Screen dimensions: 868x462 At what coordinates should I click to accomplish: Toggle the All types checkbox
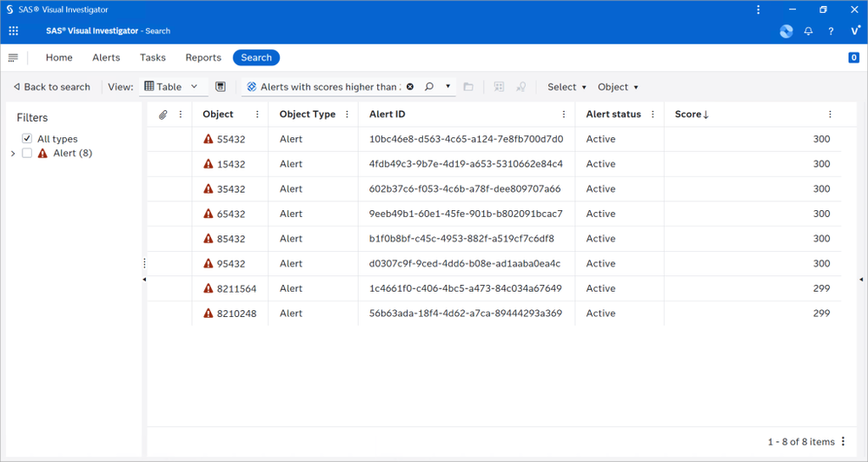27,138
